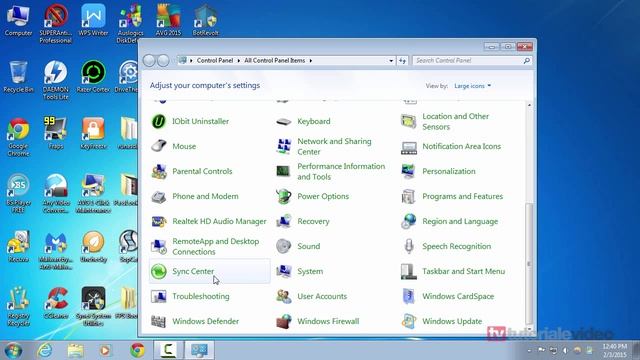The image size is (640, 360).
Task: Click the taskbar clock
Action: [614, 350]
